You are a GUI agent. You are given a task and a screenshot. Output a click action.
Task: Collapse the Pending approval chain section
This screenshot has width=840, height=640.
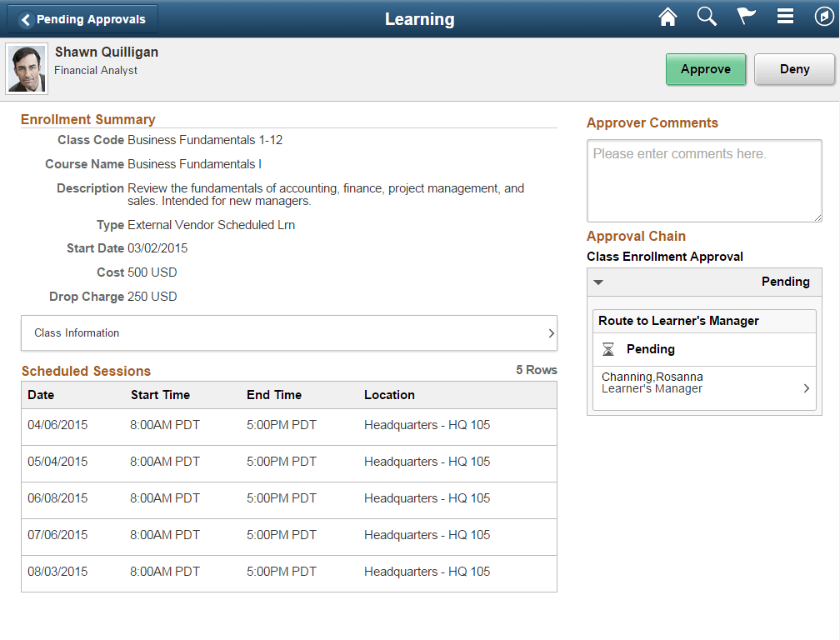[598, 282]
